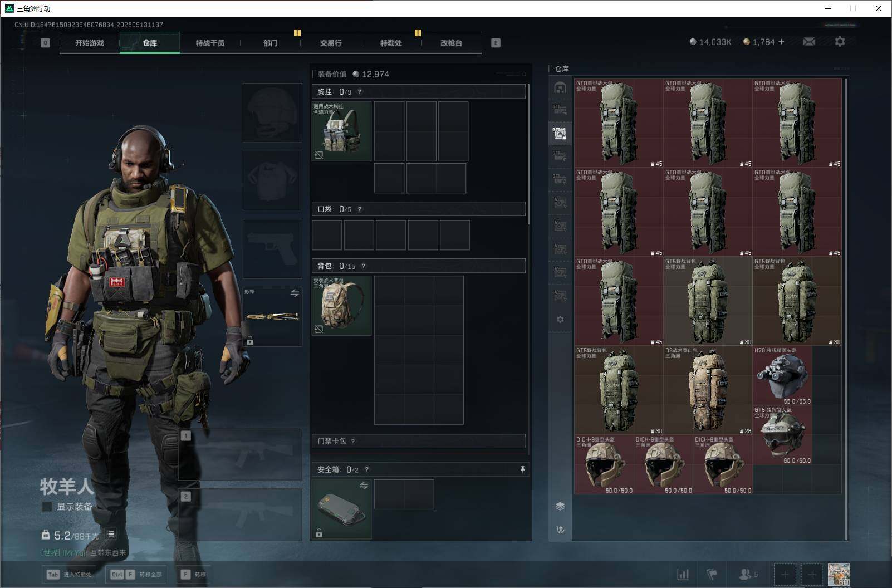Go to the 部门 tab

[271, 43]
